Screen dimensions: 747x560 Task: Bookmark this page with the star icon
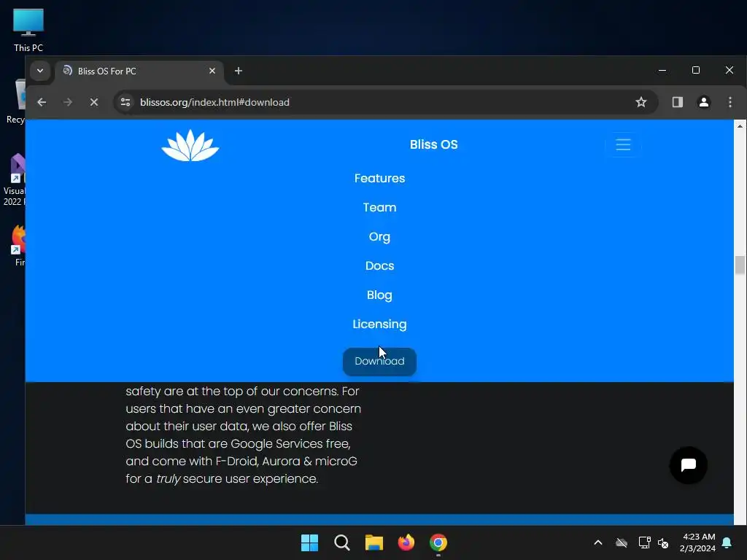640,102
